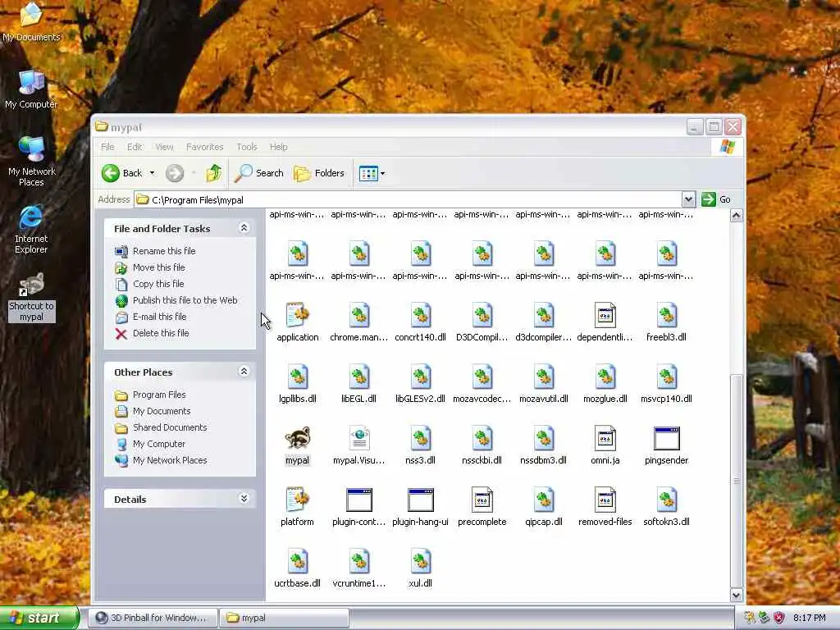Go to Program Files in Other Places
The image size is (840, 630).
pyautogui.click(x=159, y=395)
